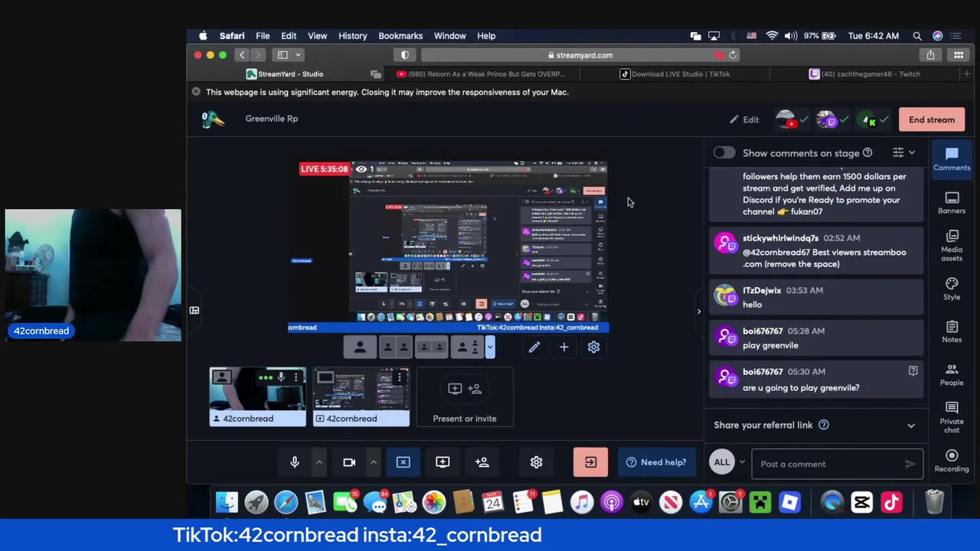The width and height of the screenshot is (980, 551).
Task: Open the Banners panel
Action: click(952, 203)
